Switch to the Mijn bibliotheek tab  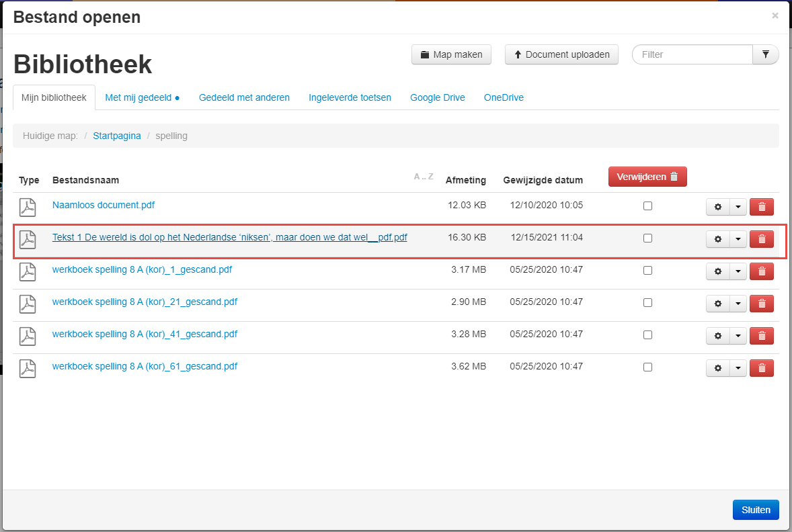coord(54,97)
